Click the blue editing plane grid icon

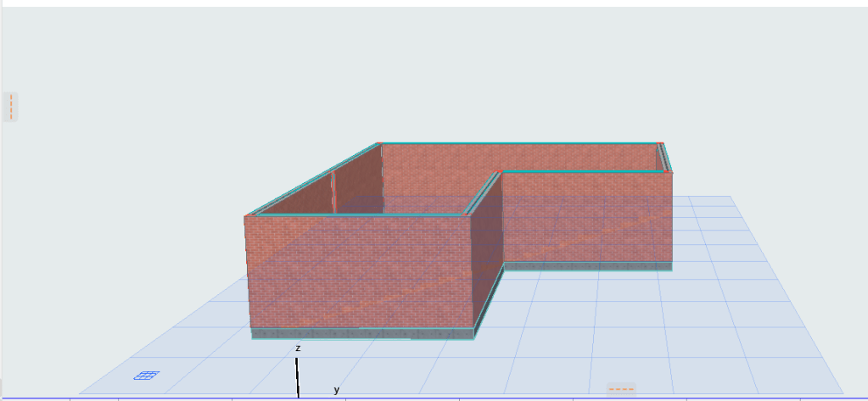click(147, 375)
